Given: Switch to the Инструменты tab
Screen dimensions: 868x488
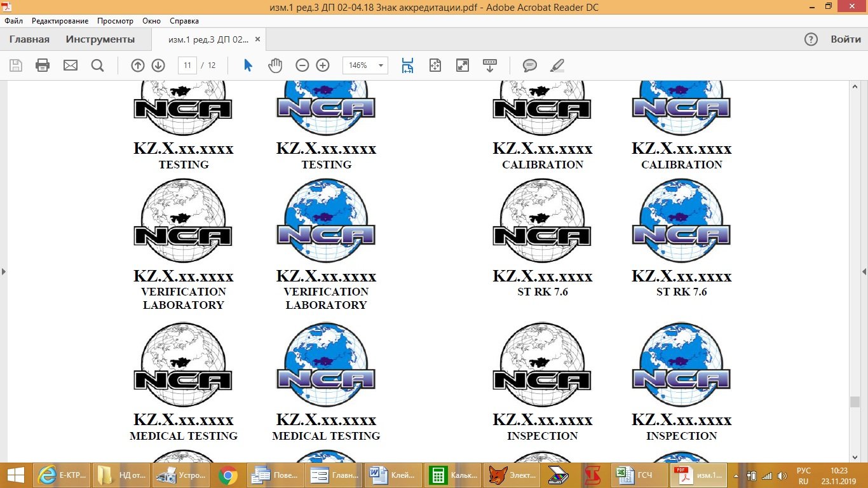Looking at the screenshot, I should click(100, 39).
